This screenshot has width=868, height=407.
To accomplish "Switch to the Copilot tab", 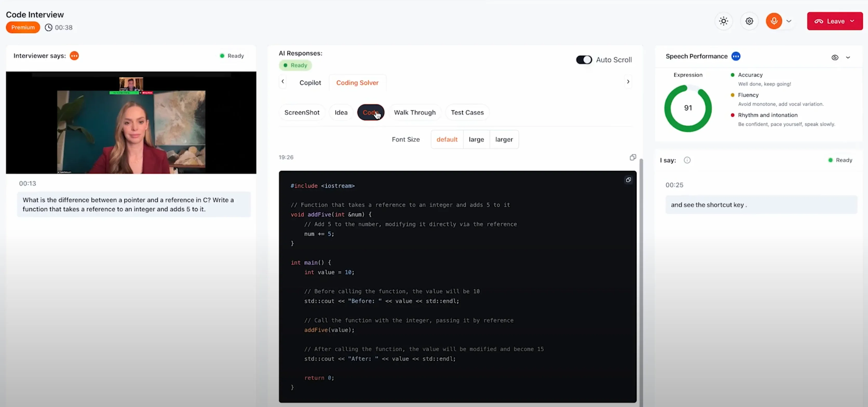I will point(310,83).
